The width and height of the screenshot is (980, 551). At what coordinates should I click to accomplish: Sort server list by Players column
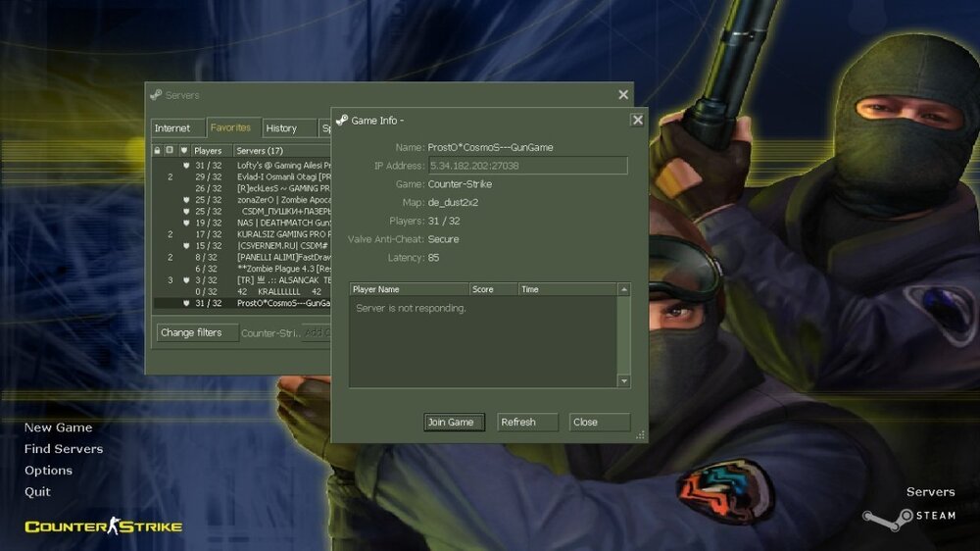(211, 151)
